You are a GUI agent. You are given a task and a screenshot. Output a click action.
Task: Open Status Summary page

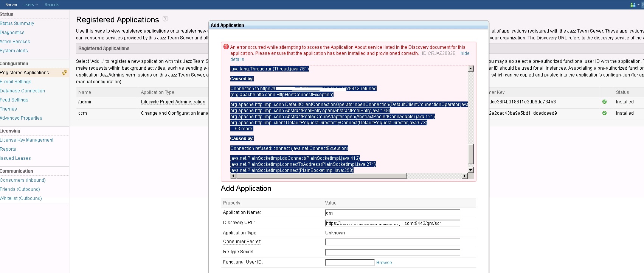click(17, 23)
